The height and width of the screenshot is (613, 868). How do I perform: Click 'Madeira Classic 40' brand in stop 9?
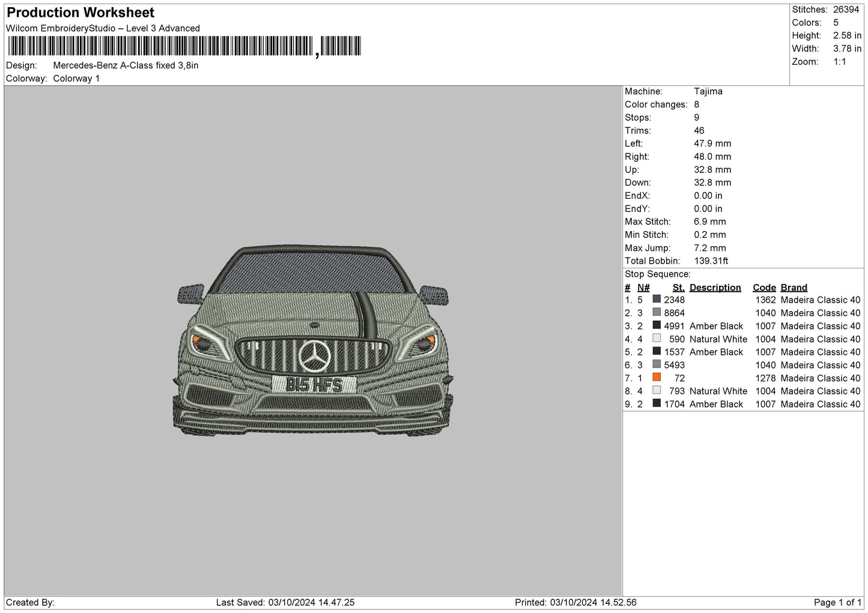pos(821,404)
